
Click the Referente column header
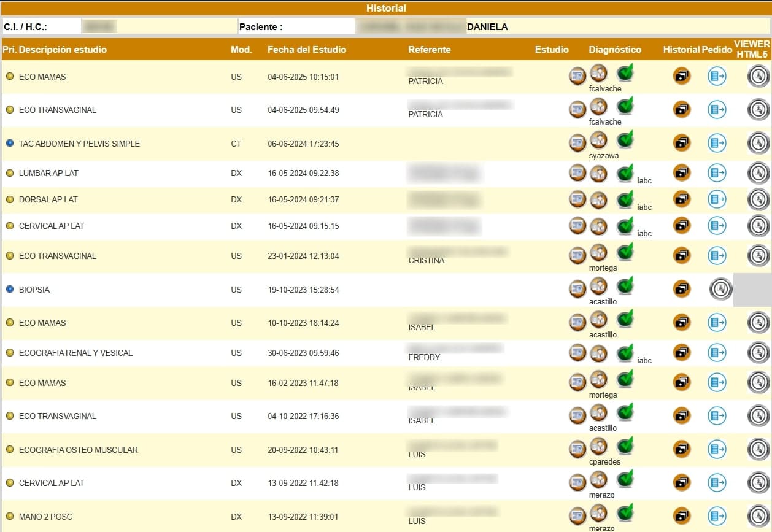pyautogui.click(x=430, y=50)
